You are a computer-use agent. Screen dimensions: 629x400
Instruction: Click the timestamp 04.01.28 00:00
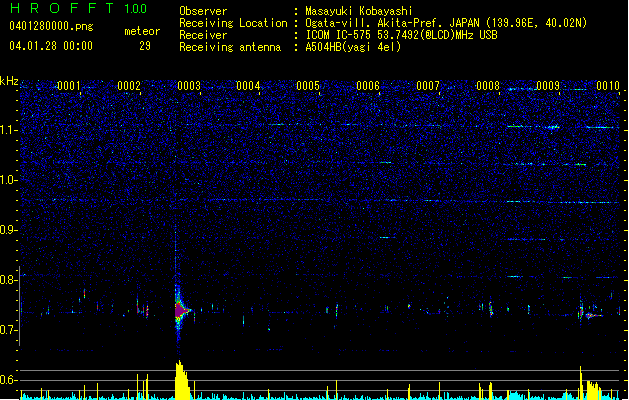tap(51, 46)
